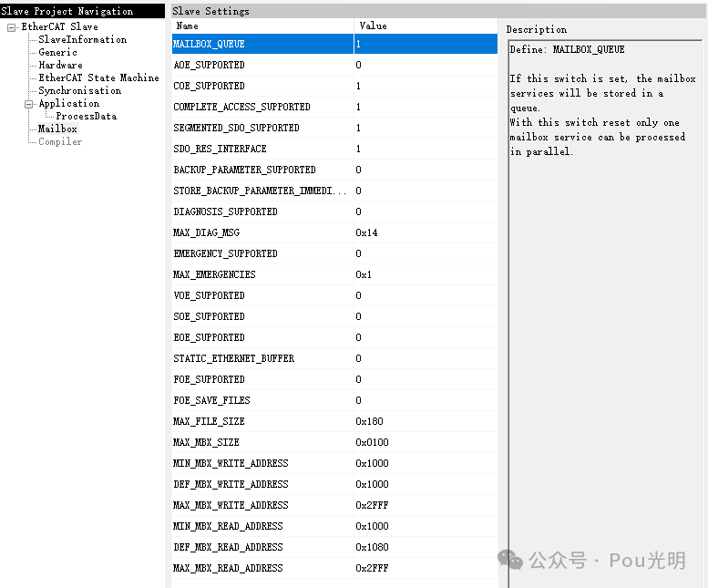The height and width of the screenshot is (588, 708).
Task: Collapse the Application tree node
Action: pos(28,104)
